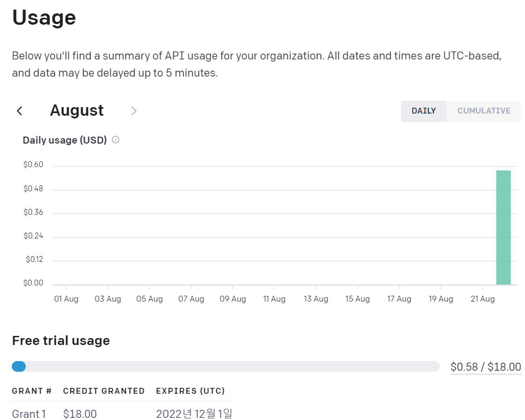
Task: Click the 01 Aug axis label
Action: tap(66, 299)
